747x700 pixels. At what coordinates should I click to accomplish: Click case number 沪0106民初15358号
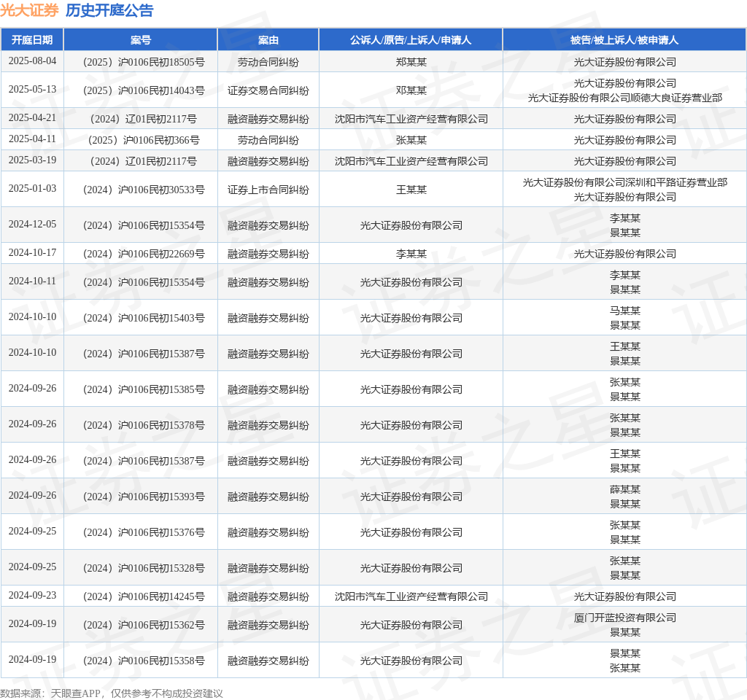(144, 661)
